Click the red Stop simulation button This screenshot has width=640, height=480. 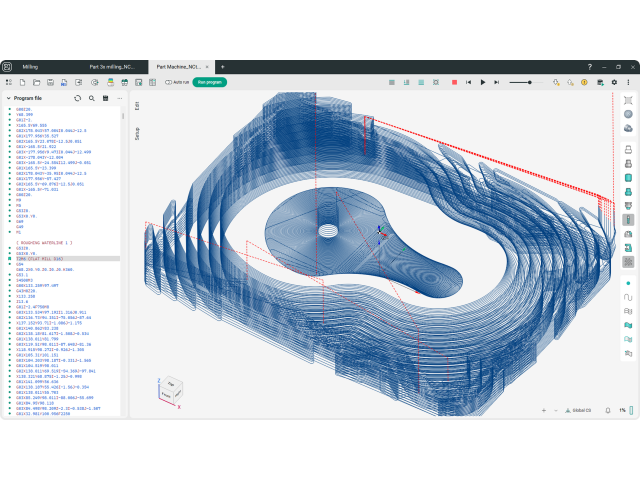pyautogui.click(x=455, y=82)
